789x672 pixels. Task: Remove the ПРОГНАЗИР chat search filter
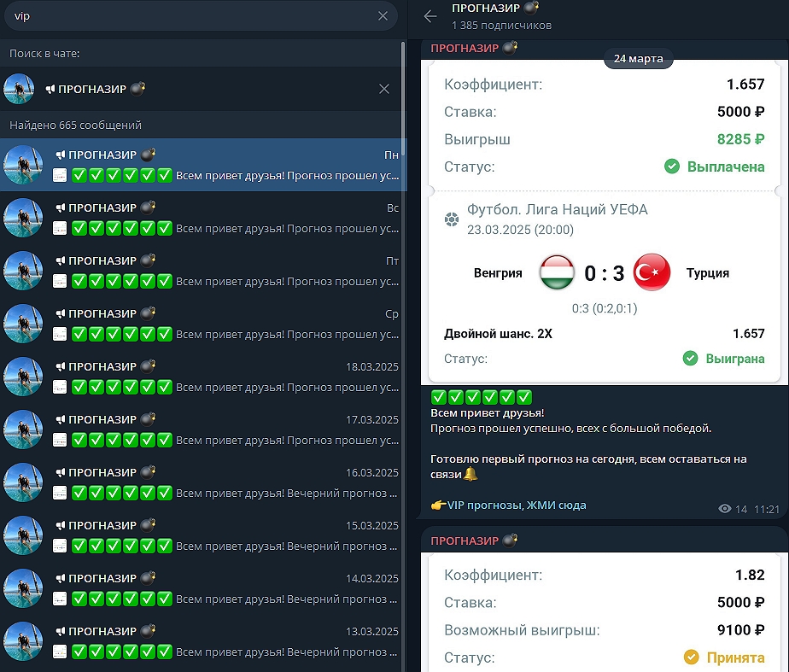383,89
